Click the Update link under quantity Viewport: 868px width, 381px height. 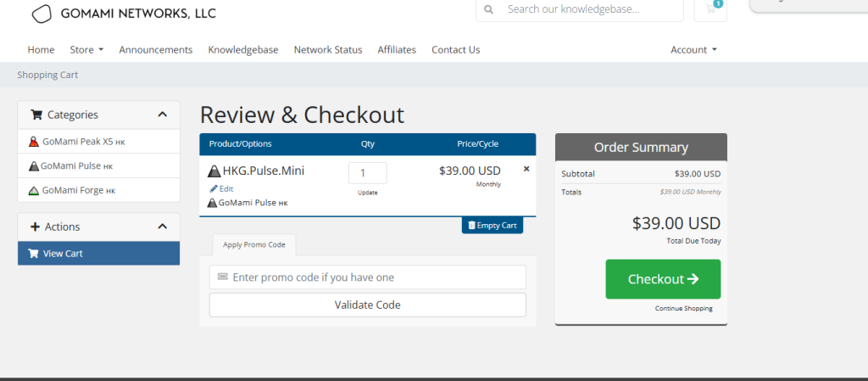368,193
